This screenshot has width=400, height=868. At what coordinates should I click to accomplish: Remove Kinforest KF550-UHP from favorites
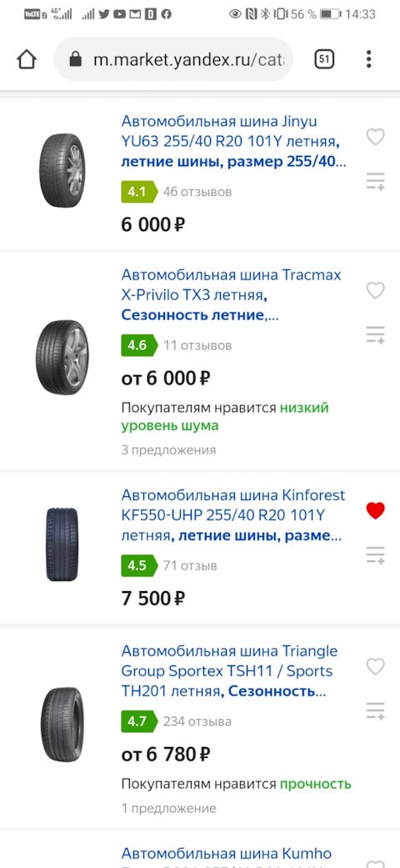(376, 510)
